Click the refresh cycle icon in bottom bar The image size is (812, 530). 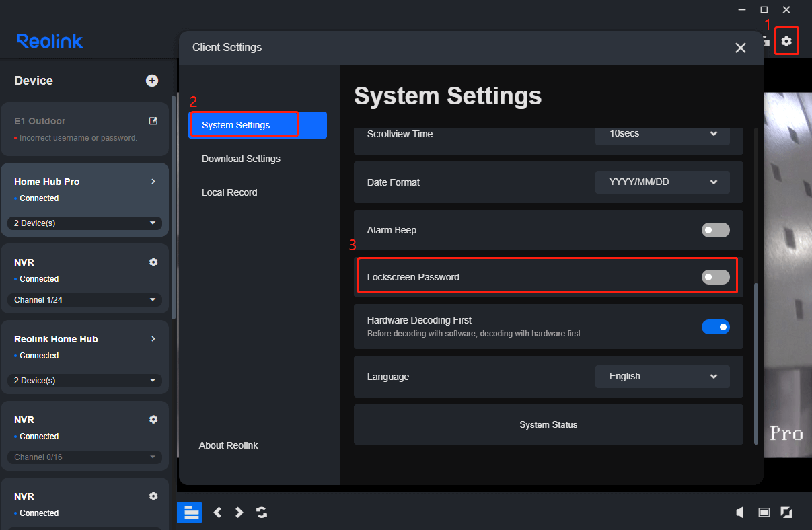pos(262,513)
